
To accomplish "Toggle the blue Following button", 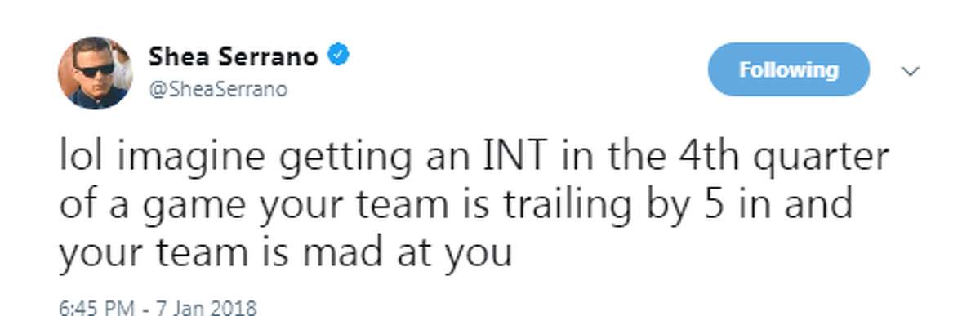I will coord(788,69).
